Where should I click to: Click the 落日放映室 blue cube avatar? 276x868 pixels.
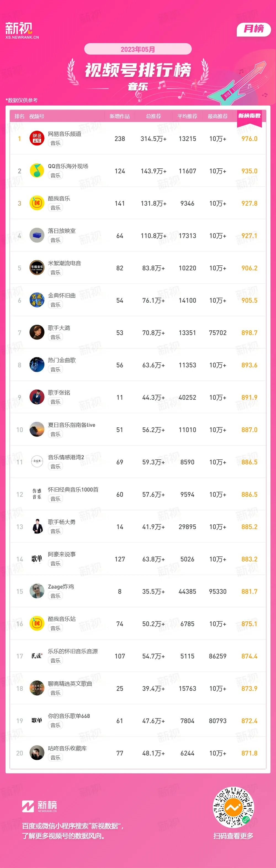[37, 236]
